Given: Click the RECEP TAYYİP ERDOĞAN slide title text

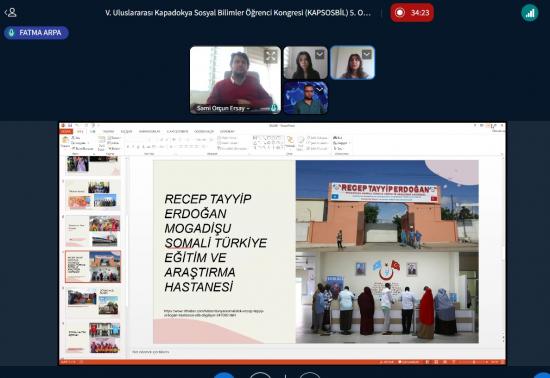Looking at the screenshot, I should [215, 243].
